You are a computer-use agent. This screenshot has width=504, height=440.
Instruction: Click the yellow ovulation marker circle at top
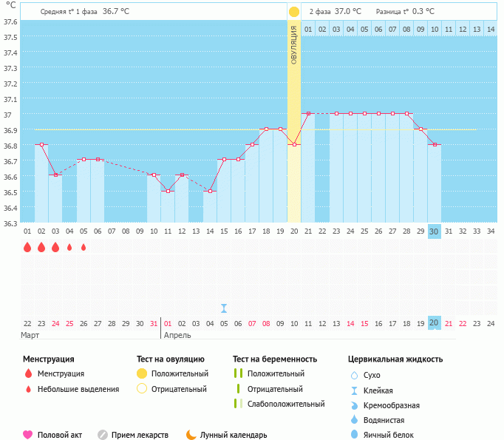pos(294,12)
